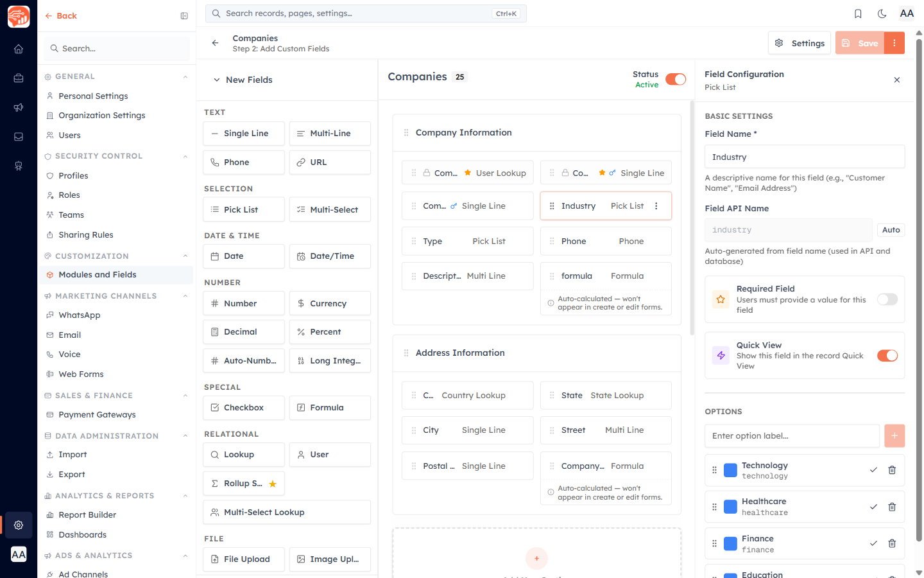Screen dimensions: 924x578
Task: Grab drag handle of Company Information section
Action: pyautogui.click(x=406, y=133)
